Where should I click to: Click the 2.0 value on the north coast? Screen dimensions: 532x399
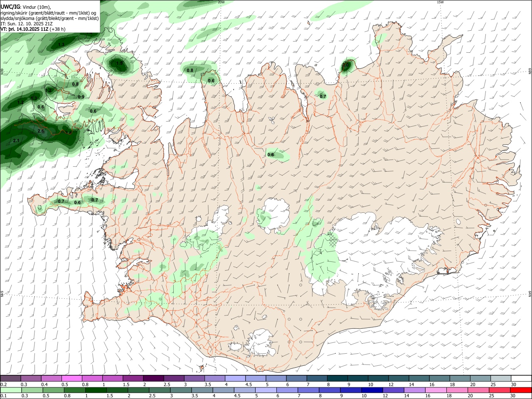[345, 65]
